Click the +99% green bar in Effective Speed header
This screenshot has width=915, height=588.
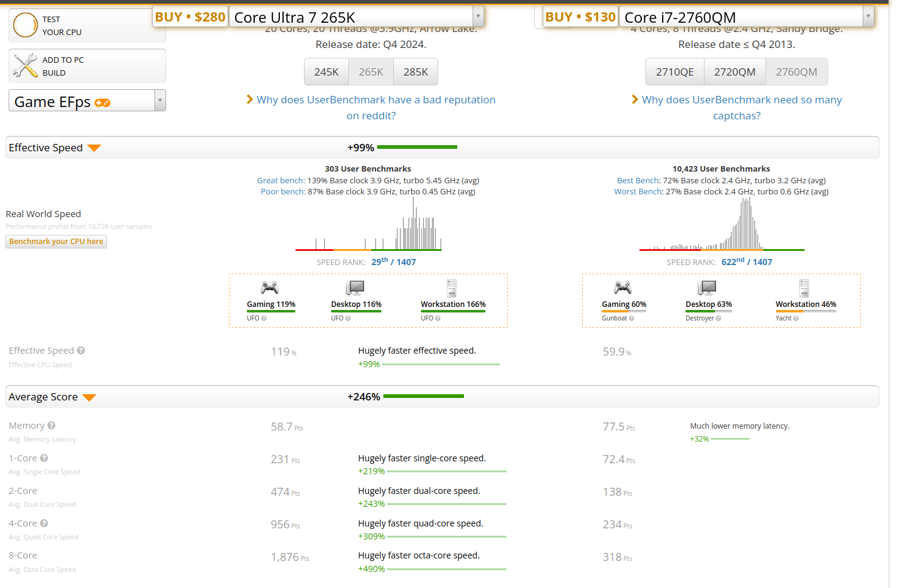coord(417,147)
